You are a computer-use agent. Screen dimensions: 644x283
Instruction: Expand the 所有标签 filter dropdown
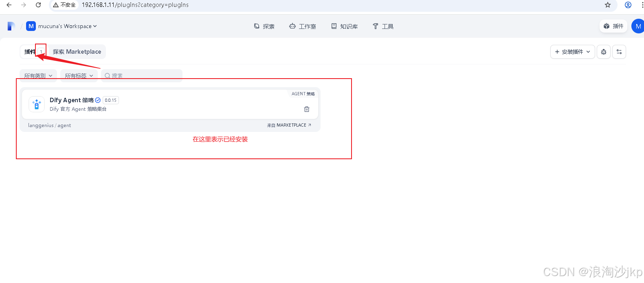tap(79, 76)
